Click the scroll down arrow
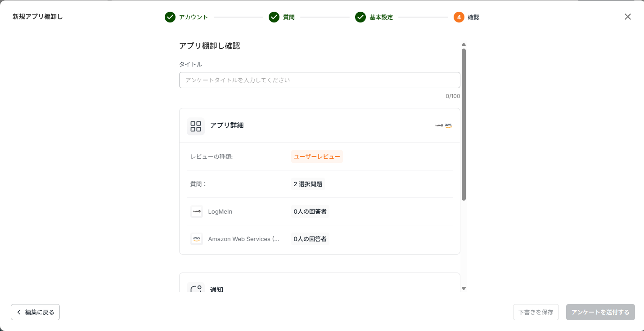Screen dimensions: 644x331 [464, 288]
